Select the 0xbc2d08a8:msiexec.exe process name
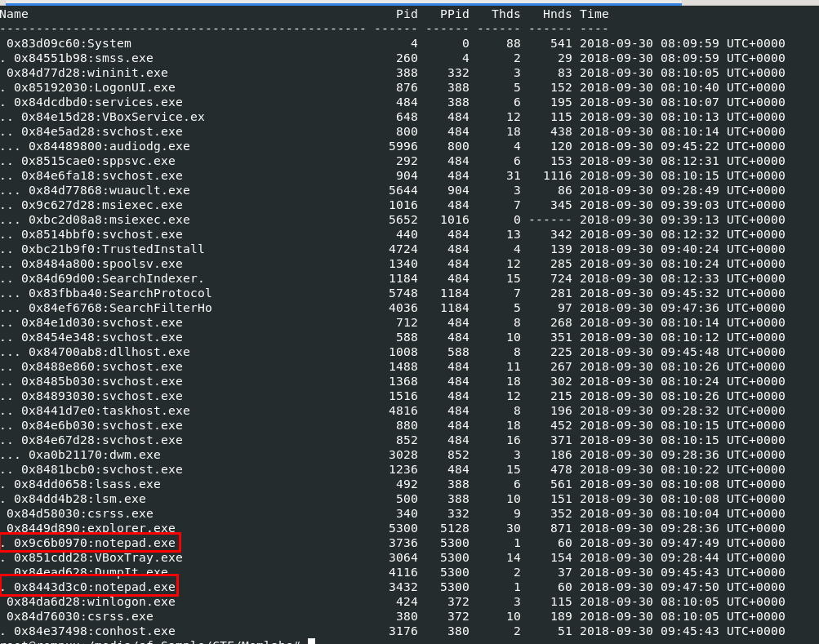This screenshot has height=644, width=819. (x=109, y=220)
